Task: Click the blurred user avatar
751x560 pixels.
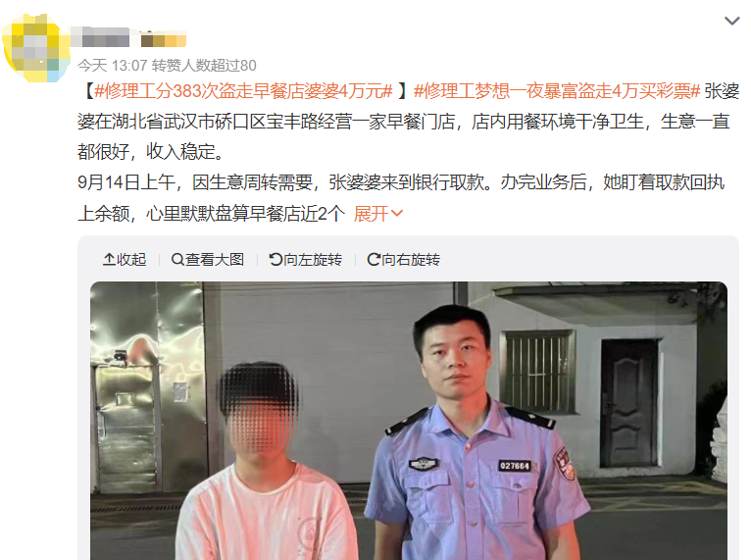Action: tap(35, 47)
